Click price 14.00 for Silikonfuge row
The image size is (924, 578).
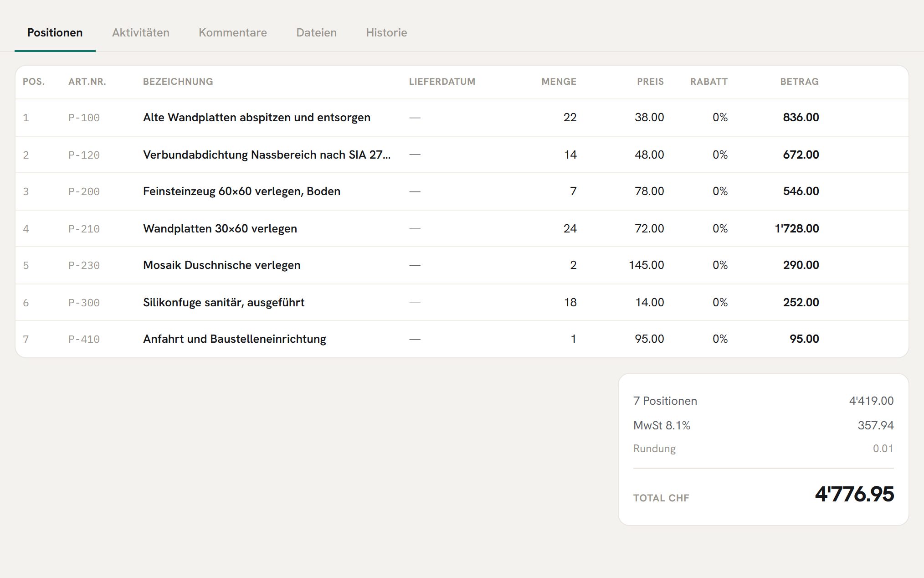(x=650, y=303)
